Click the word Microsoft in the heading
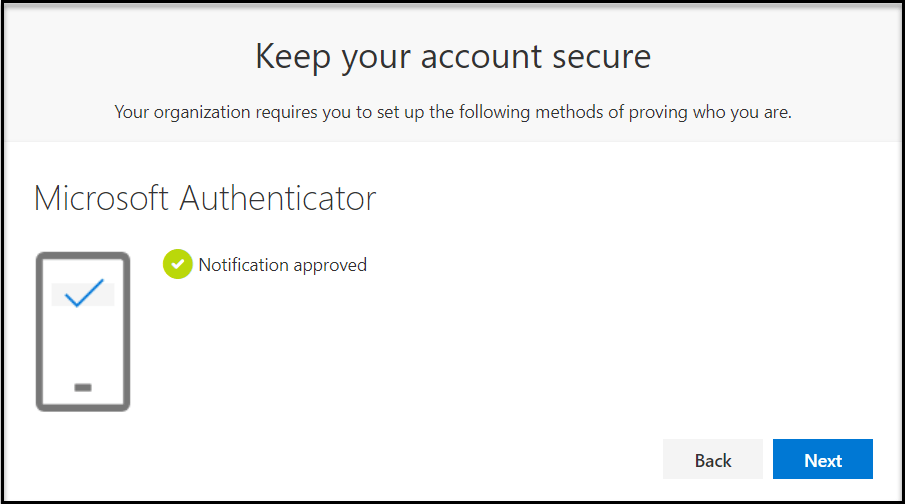Screen dimensions: 905x504 pyautogui.click(x=102, y=198)
